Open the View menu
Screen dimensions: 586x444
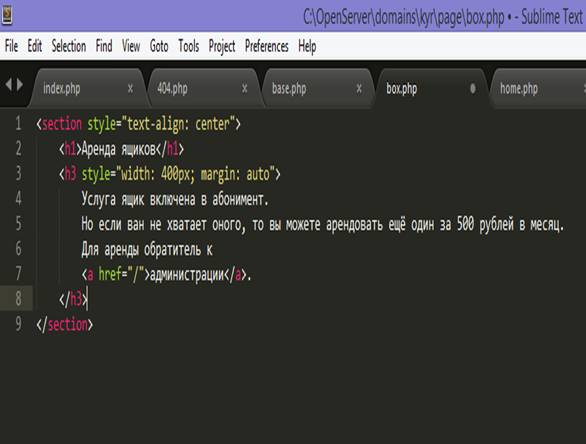point(131,46)
